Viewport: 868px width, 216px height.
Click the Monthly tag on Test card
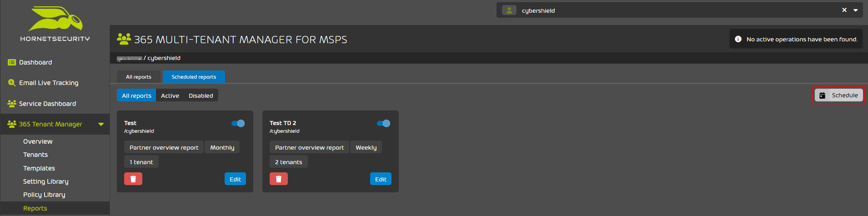pos(222,147)
